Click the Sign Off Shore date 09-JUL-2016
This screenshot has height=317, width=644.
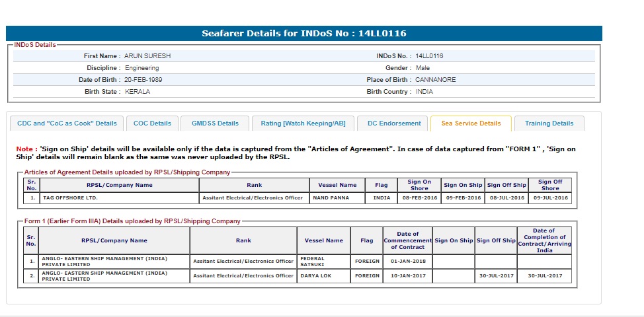click(550, 197)
